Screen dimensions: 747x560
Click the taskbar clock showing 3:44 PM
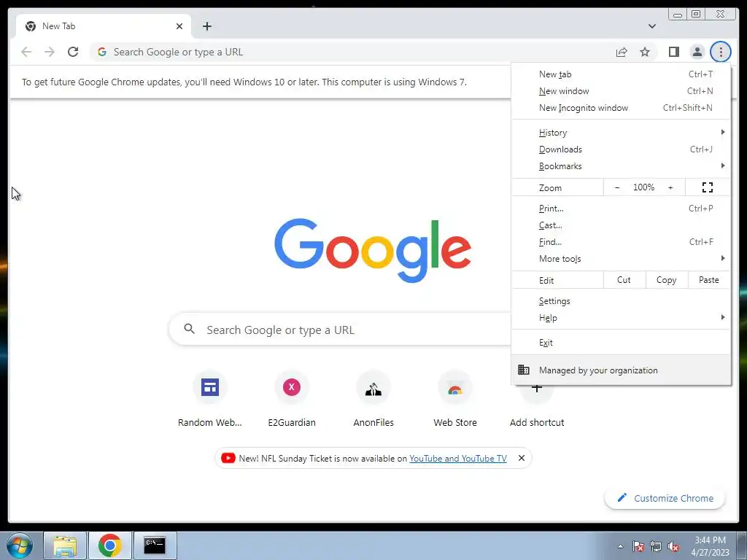tap(710, 546)
